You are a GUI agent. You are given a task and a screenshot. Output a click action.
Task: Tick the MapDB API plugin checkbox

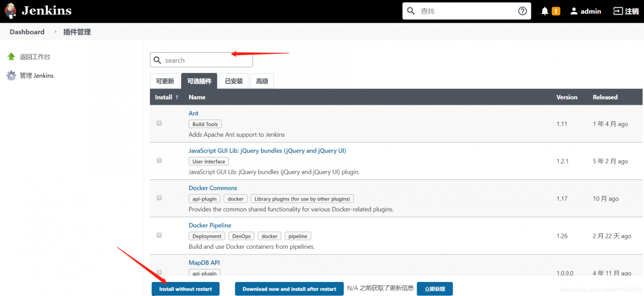159,272
